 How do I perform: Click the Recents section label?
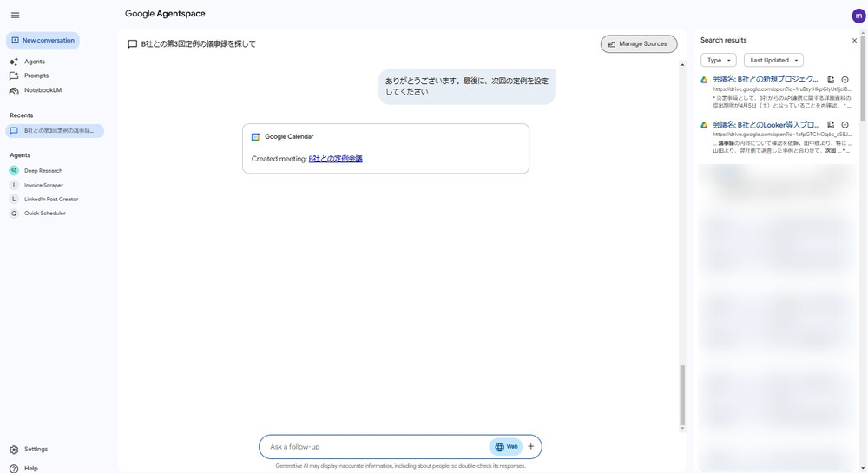(x=22, y=115)
